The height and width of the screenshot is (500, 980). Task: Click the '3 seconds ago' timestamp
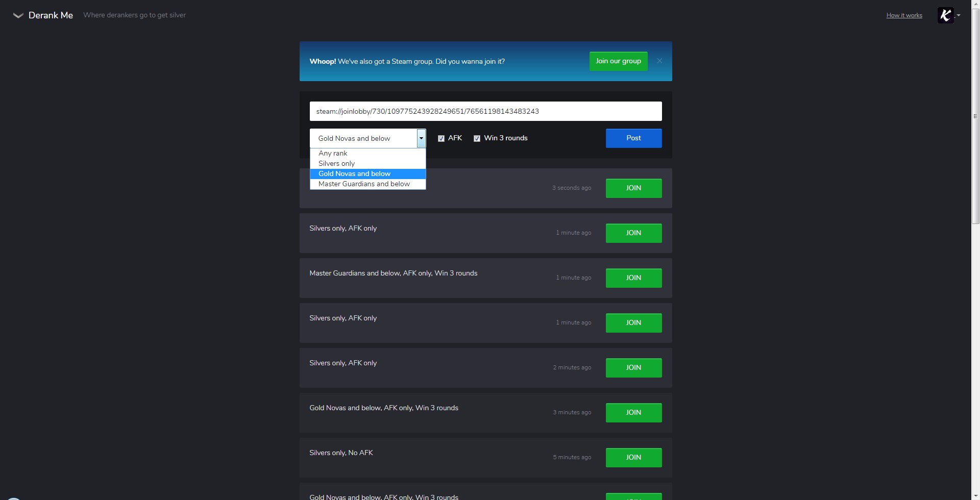coord(571,188)
